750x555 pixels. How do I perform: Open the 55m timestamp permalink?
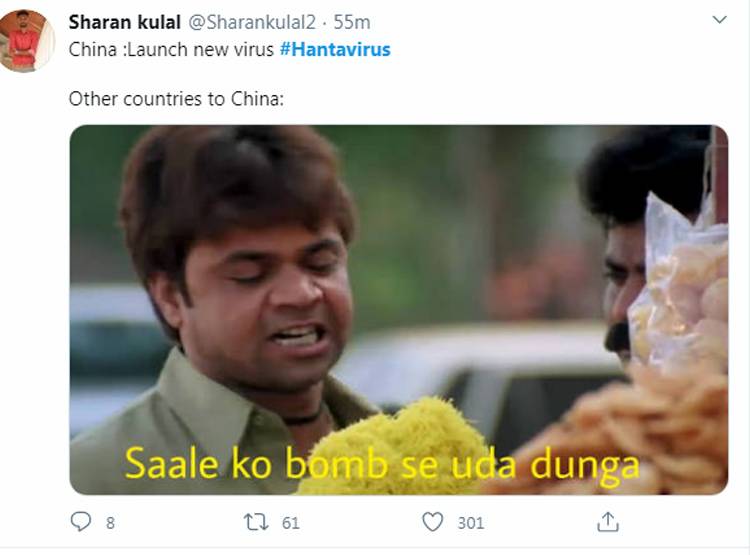pyautogui.click(x=352, y=22)
